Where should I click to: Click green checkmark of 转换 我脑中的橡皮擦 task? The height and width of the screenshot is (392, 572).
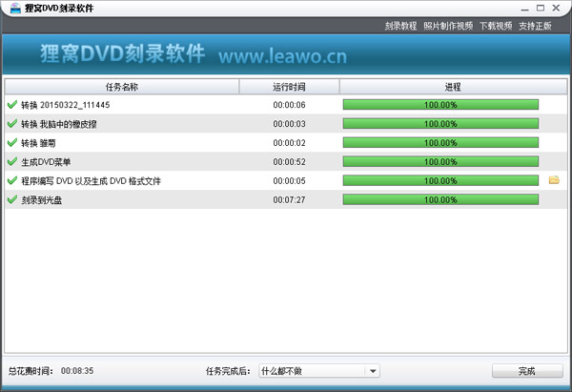coord(12,124)
